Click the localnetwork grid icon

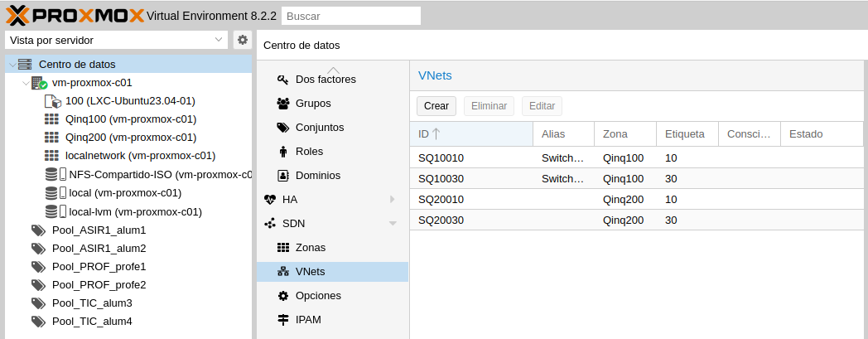coord(51,156)
